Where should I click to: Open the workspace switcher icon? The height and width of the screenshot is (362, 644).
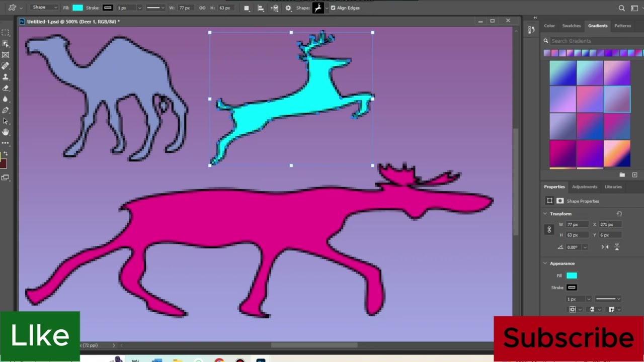point(635,8)
